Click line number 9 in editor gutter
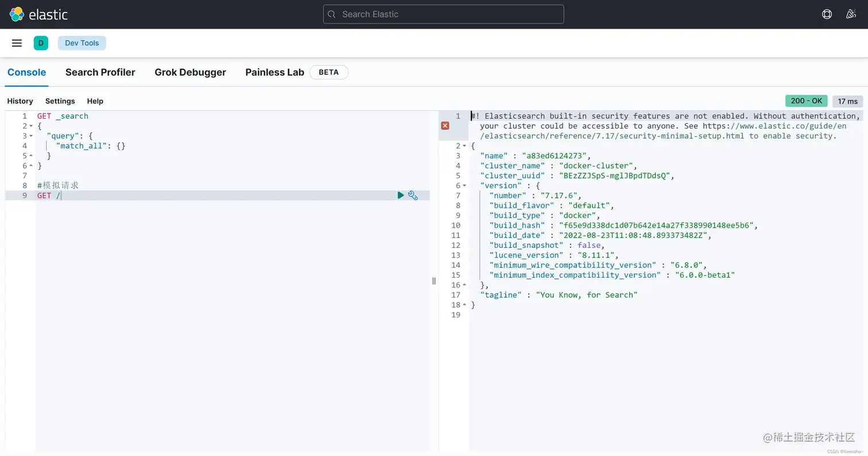The image size is (868, 456). (24, 196)
